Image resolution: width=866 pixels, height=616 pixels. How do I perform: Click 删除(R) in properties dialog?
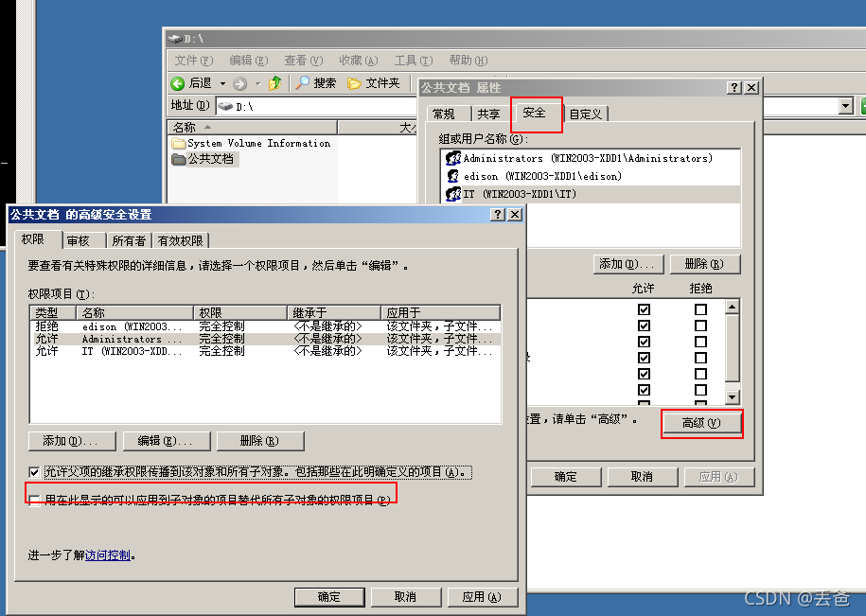click(x=704, y=264)
